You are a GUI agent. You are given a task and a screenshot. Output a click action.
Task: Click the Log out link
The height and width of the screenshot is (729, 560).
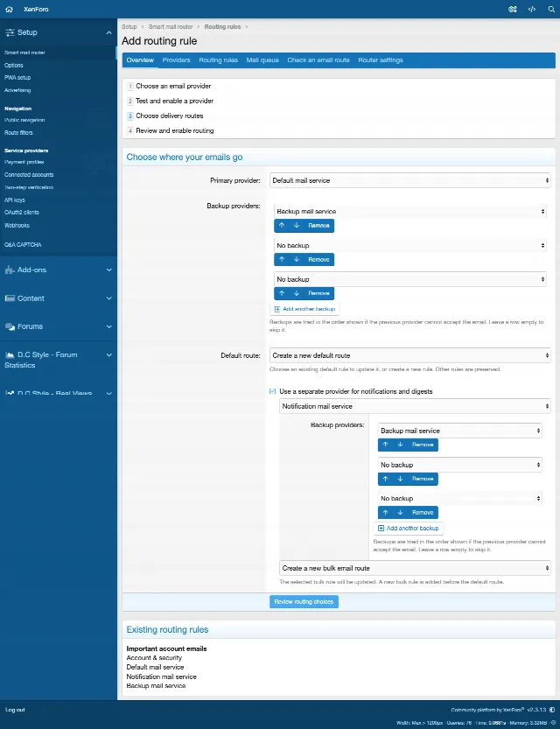pyautogui.click(x=15, y=710)
